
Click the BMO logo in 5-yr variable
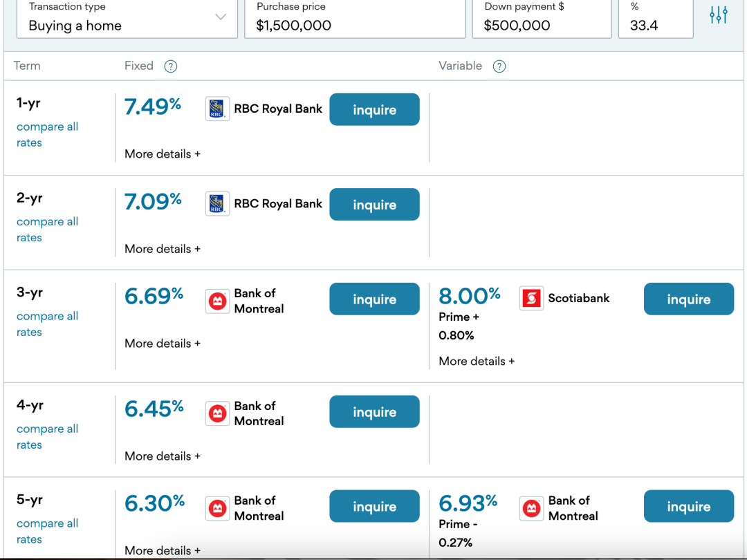531,508
